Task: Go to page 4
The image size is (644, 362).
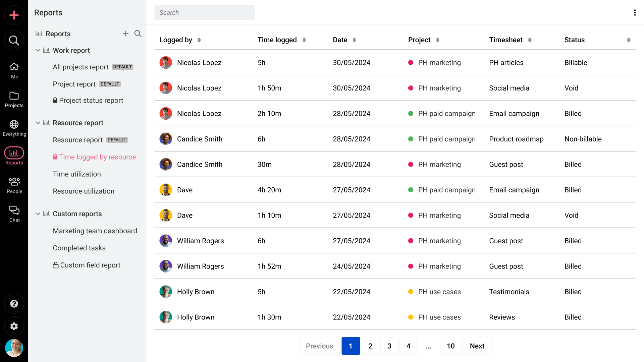Action: click(x=408, y=346)
